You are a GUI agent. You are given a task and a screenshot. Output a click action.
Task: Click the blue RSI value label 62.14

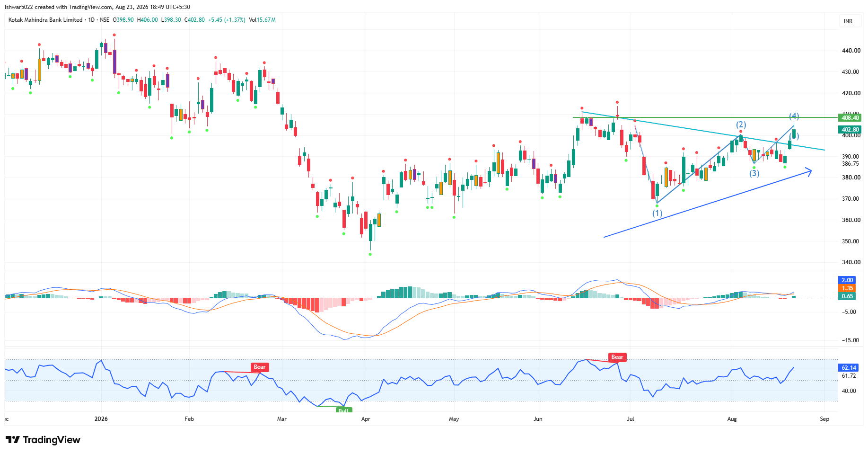[x=849, y=368]
